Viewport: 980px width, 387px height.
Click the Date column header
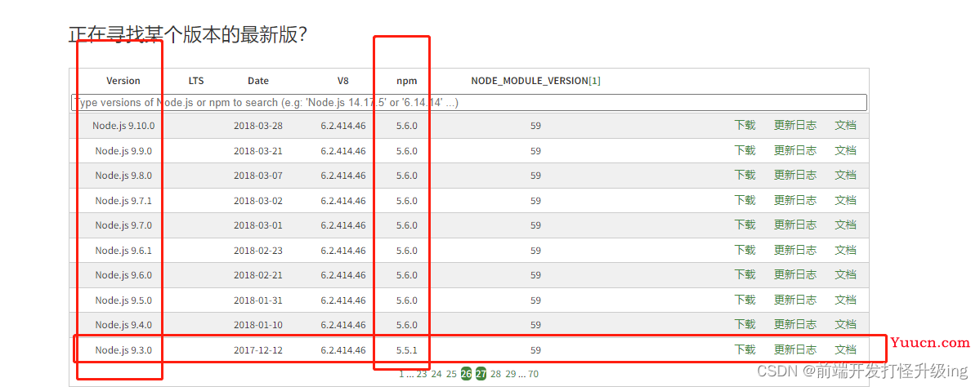tap(258, 81)
